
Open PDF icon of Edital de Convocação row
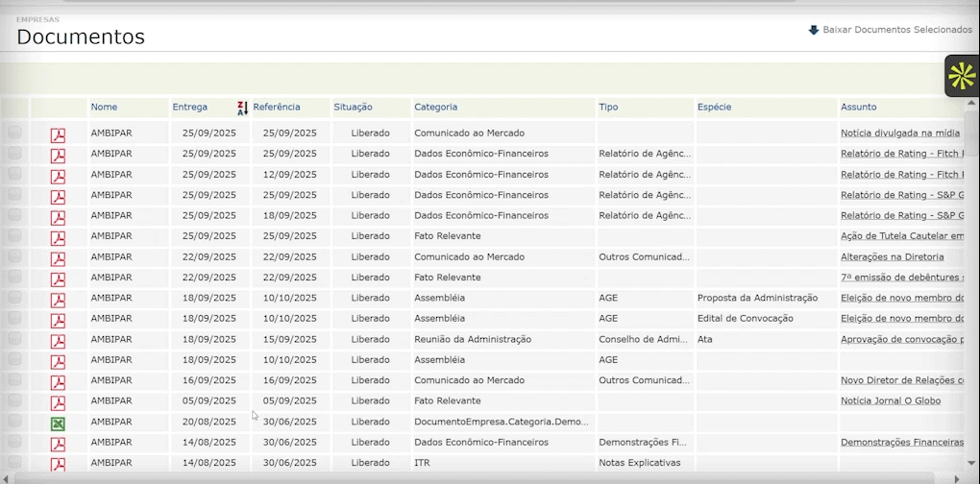tap(58, 321)
